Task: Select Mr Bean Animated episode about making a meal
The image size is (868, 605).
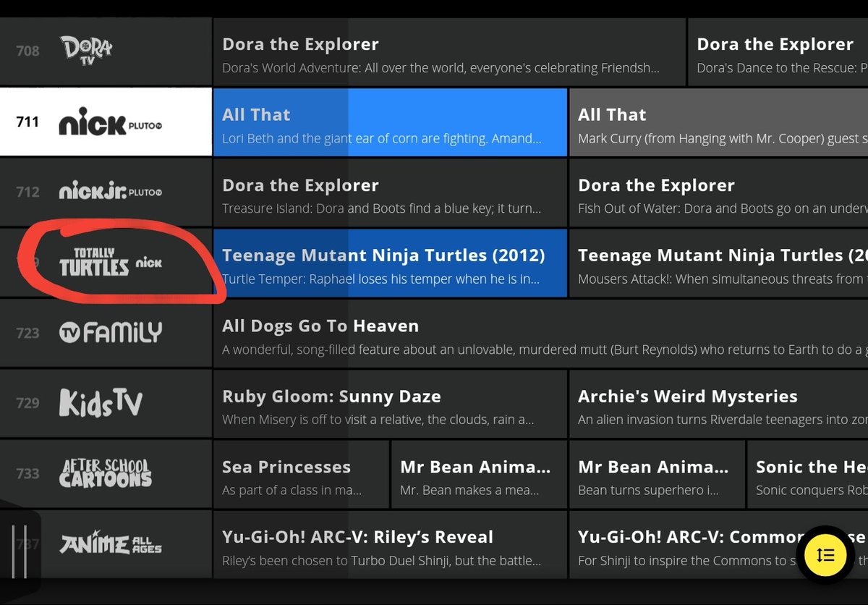Action: click(x=479, y=474)
